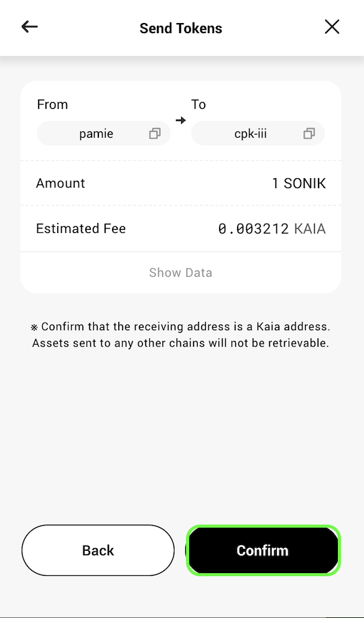Image resolution: width=364 pixels, height=618 pixels.
Task: Select the cpk-iii To account field
Action: [x=258, y=133]
